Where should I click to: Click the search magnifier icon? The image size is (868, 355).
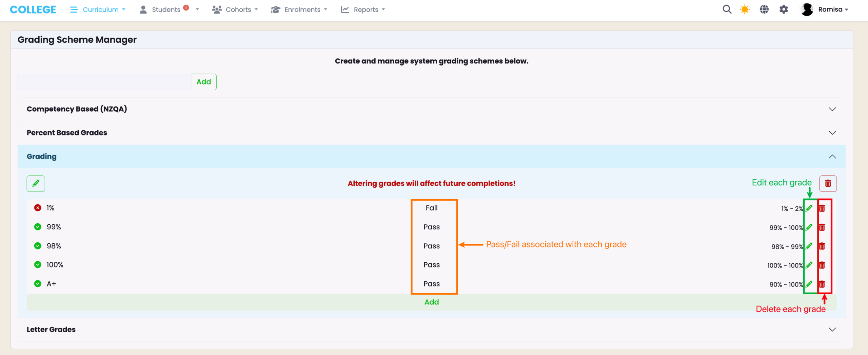(727, 10)
